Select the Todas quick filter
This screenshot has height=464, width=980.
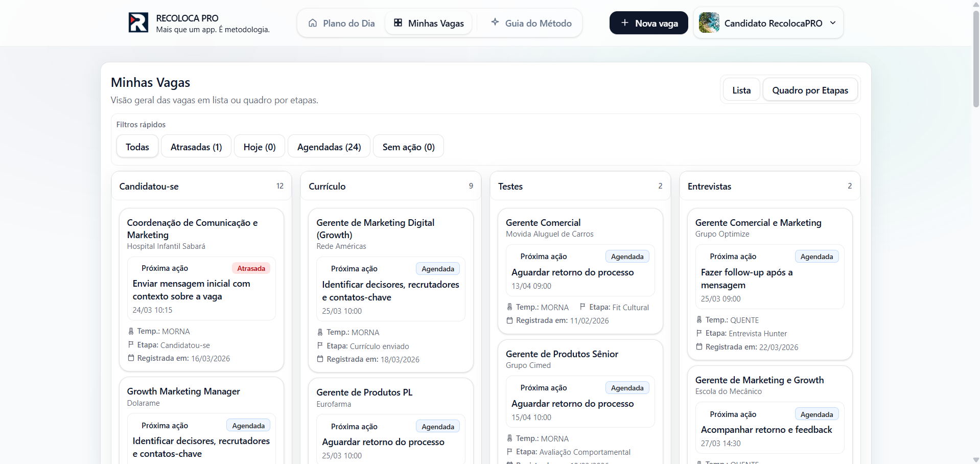pyautogui.click(x=137, y=147)
